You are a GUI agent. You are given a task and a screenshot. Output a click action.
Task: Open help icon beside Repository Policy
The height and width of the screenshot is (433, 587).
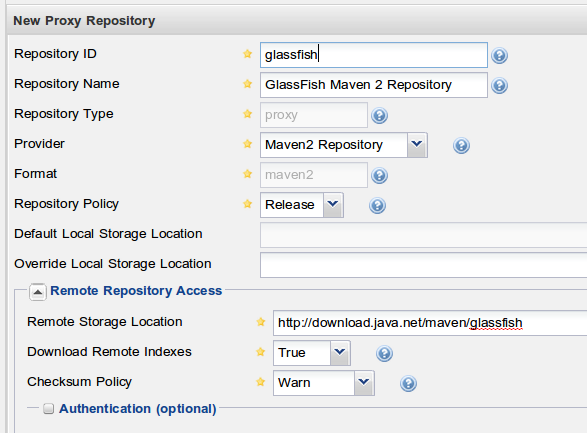tap(377, 205)
